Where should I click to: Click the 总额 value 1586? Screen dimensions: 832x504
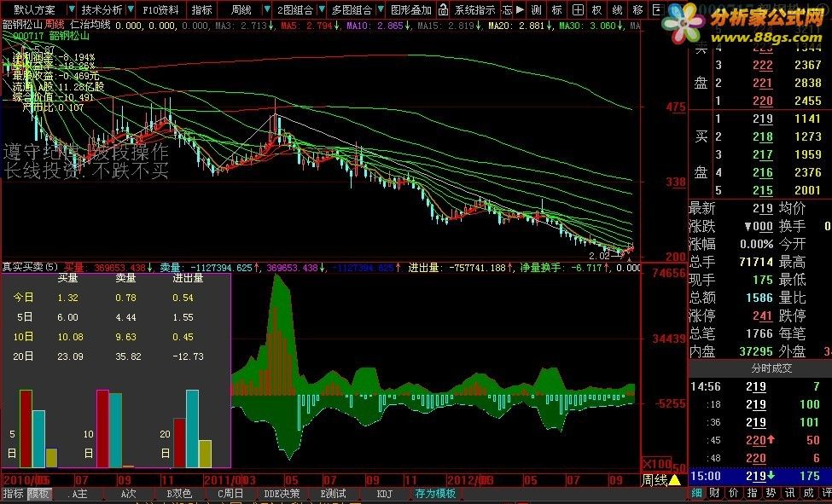click(x=759, y=298)
